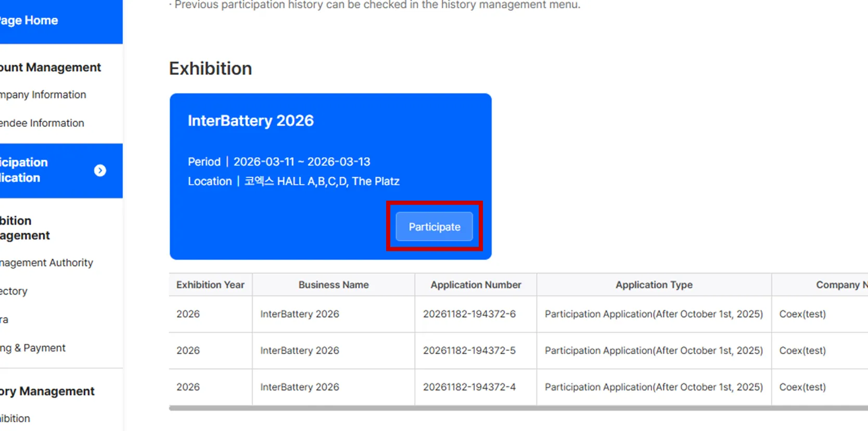Open Page Home in the sidebar
The image size is (868, 431).
tap(29, 20)
